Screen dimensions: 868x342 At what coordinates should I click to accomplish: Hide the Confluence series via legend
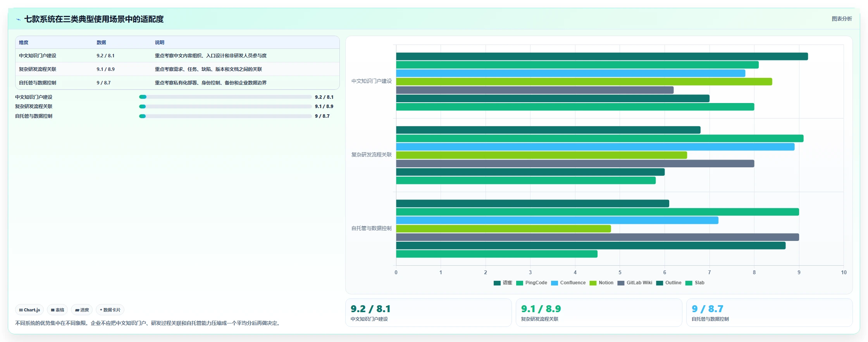tap(568, 283)
